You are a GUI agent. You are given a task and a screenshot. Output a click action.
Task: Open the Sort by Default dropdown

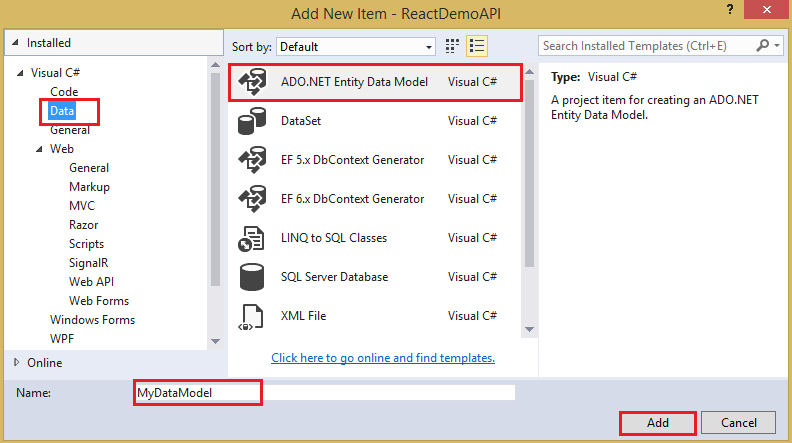click(355, 46)
